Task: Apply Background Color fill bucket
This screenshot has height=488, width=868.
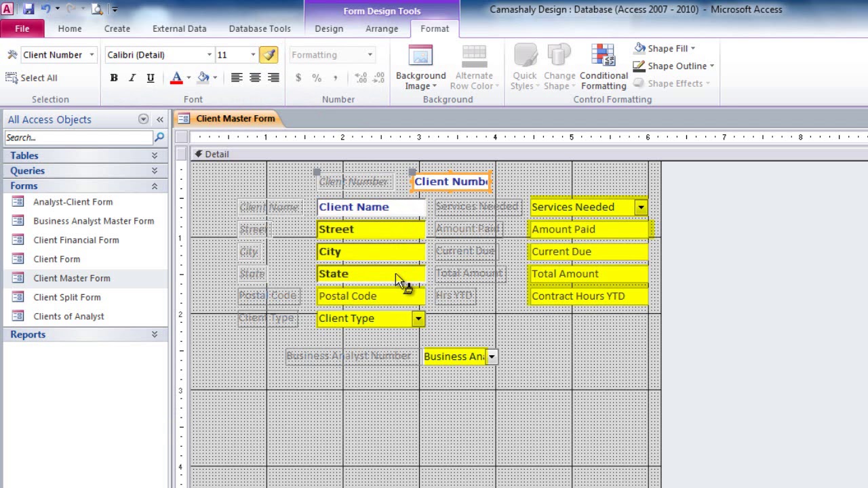Action: (x=203, y=78)
